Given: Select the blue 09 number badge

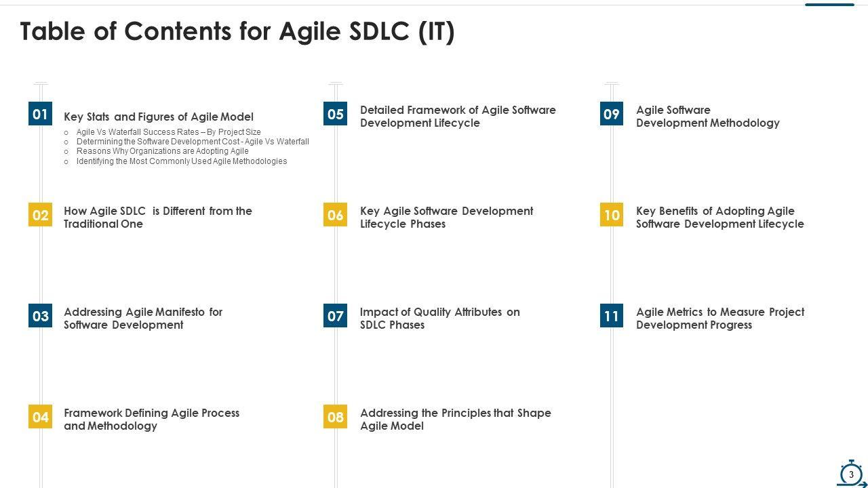Looking at the screenshot, I should [612, 114].
